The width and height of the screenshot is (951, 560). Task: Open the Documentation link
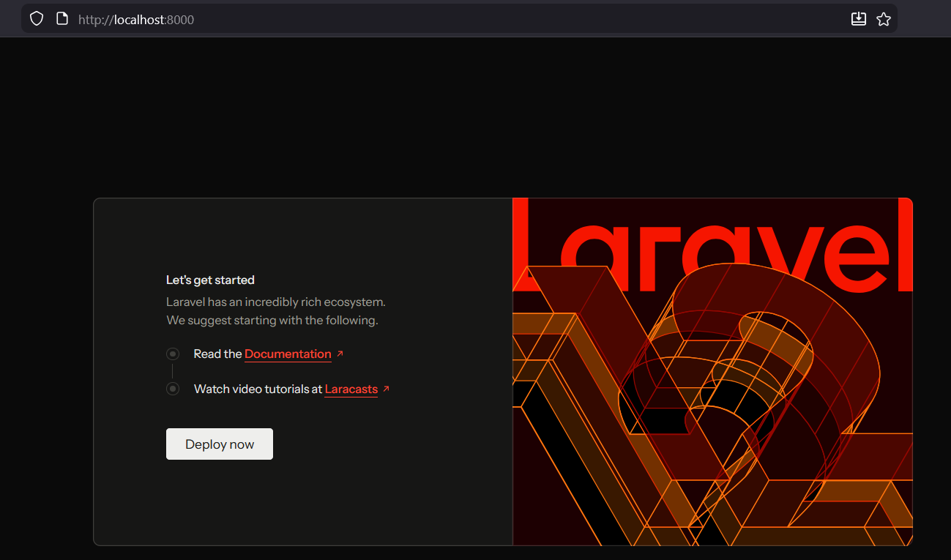click(288, 354)
